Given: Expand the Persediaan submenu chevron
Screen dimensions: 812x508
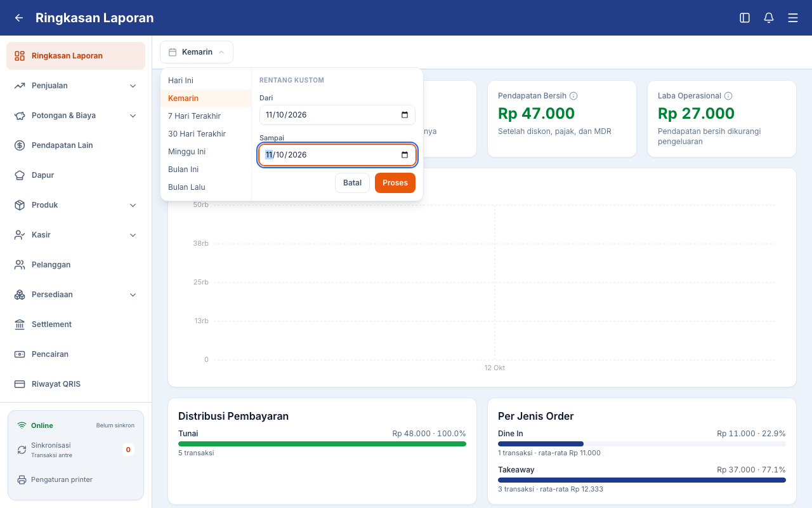Looking at the screenshot, I should pyautogui.click(x=133, y=295).
